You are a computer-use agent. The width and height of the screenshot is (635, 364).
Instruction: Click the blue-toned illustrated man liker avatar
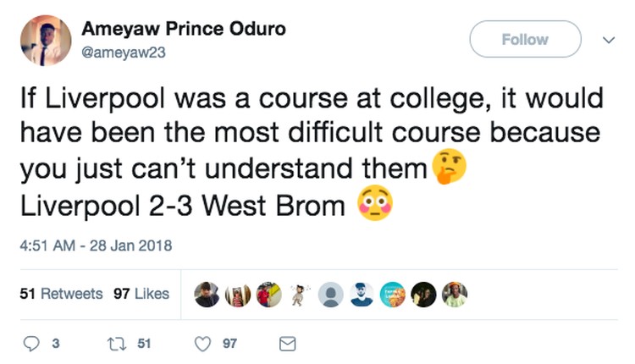362,295
